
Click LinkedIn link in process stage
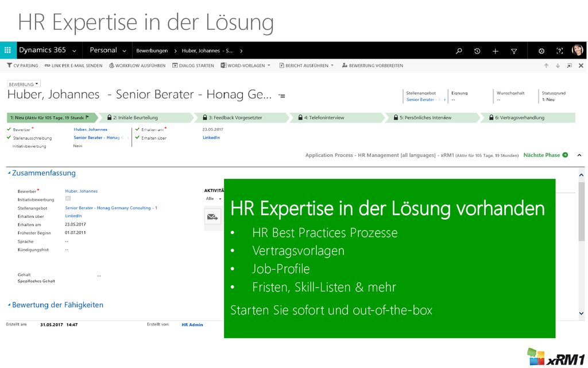coord(211,138)
